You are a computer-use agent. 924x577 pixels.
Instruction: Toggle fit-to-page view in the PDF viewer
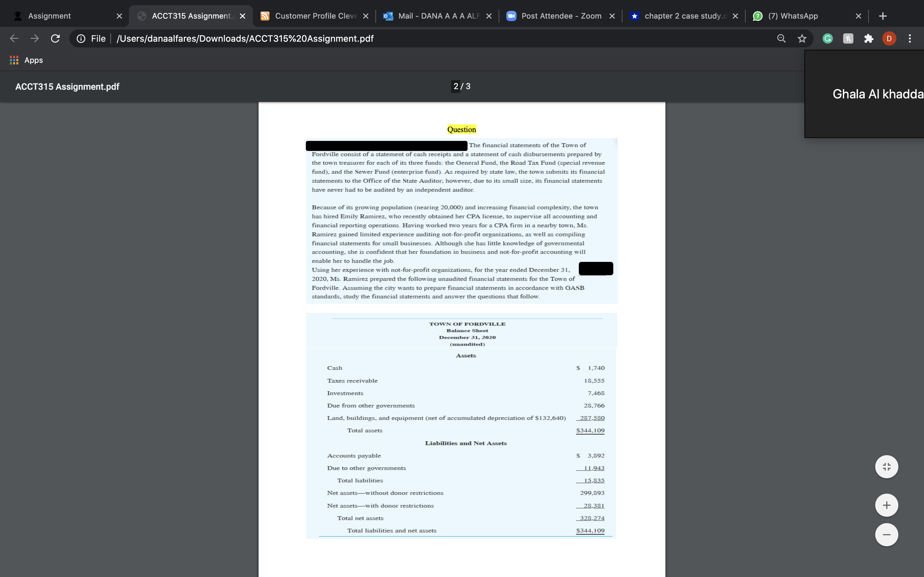point(886,466)
